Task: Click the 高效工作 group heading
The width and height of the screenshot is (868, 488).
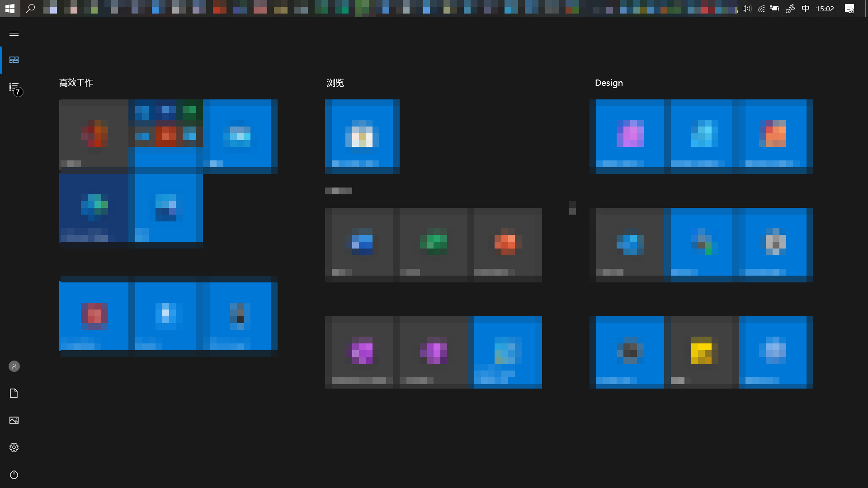Action: (x=76, y=83)
